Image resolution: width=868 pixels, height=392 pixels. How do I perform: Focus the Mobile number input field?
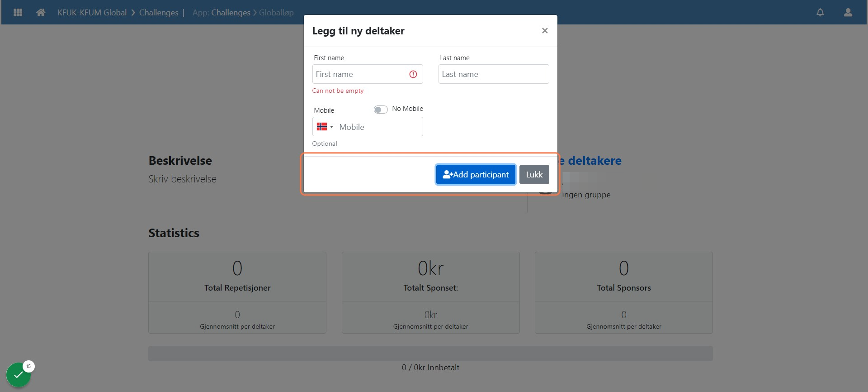(379, 127)
